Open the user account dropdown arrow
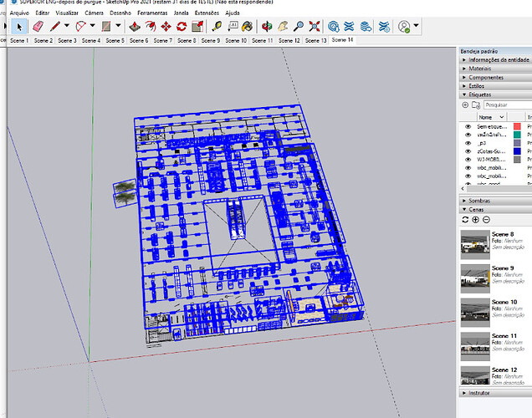Viewport: 532px width, 418px height. click(x=417, y=26)
